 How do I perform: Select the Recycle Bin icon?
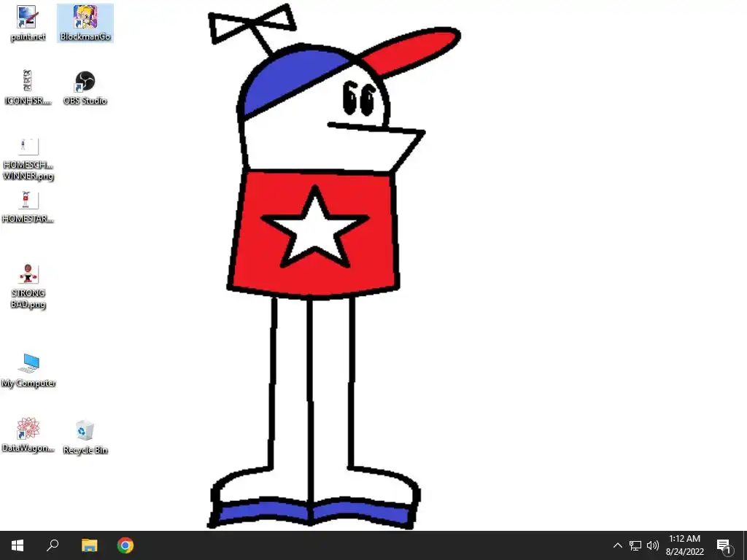coord(85,437)
